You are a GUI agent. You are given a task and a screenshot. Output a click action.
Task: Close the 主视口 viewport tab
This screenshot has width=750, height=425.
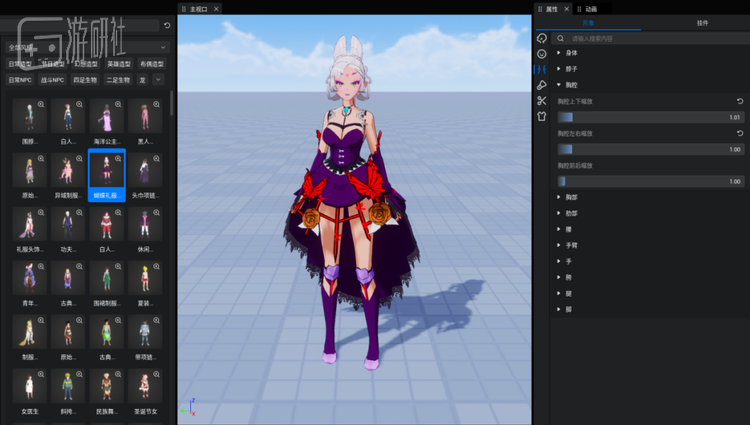coord(216,9)
